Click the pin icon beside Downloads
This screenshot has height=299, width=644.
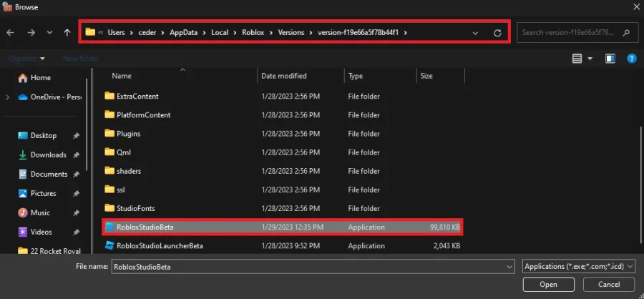coord(76,155)
